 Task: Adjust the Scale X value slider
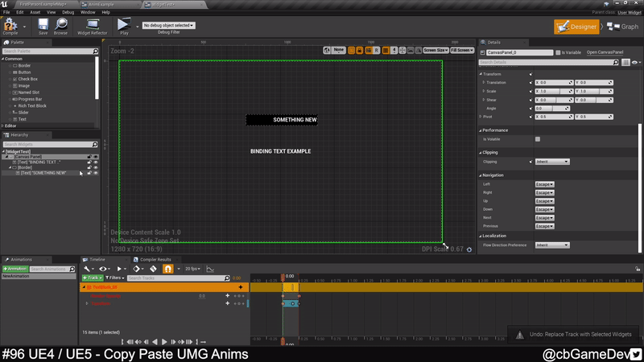click(554, 91)
